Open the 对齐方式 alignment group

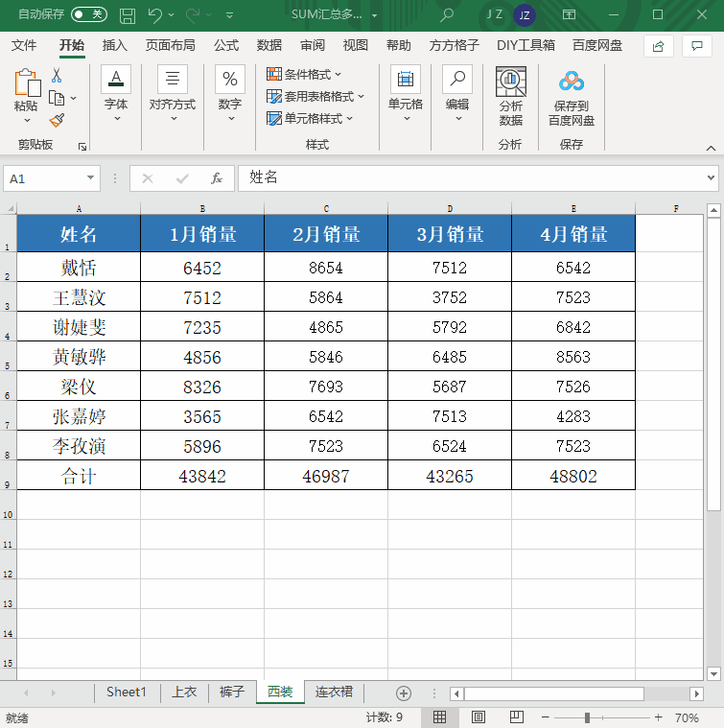pyautogui.click(x=173, y=94)
